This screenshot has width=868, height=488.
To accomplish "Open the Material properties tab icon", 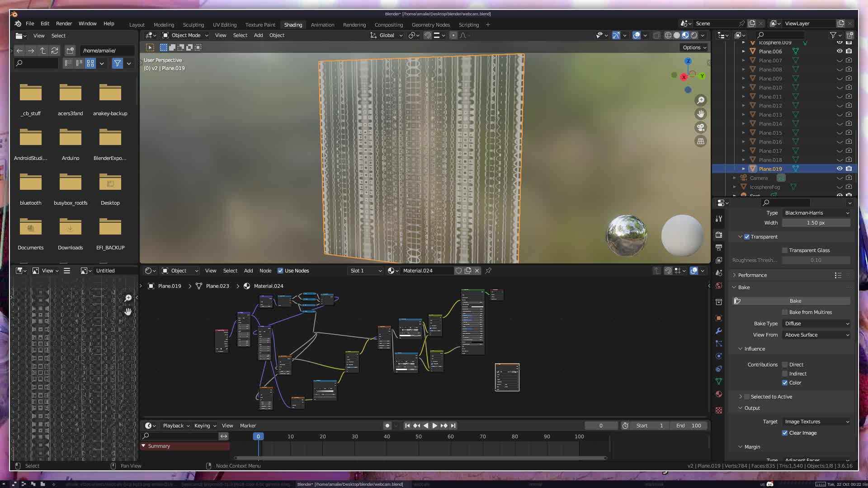I will pyautogui.click(x=719, y=394).
